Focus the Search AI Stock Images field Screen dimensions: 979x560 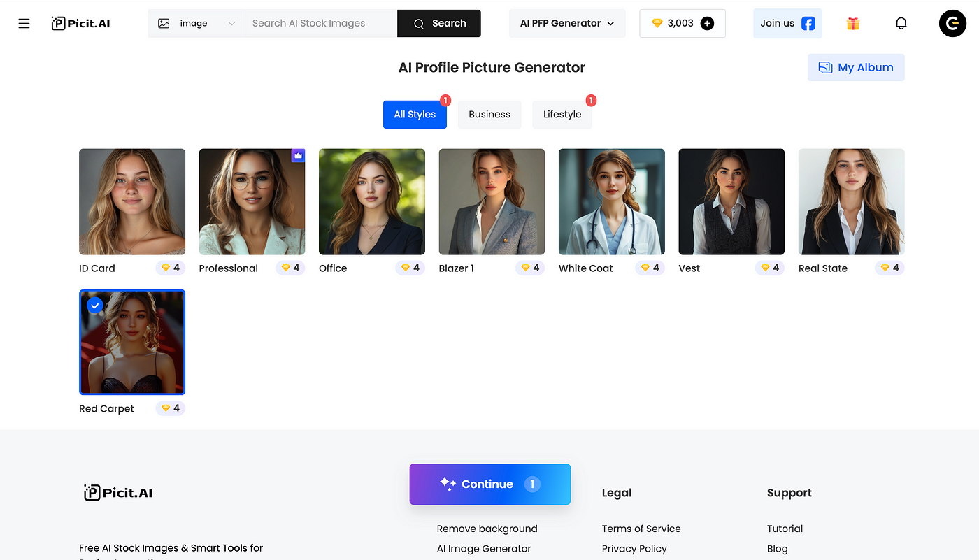[x=321, y=23]
